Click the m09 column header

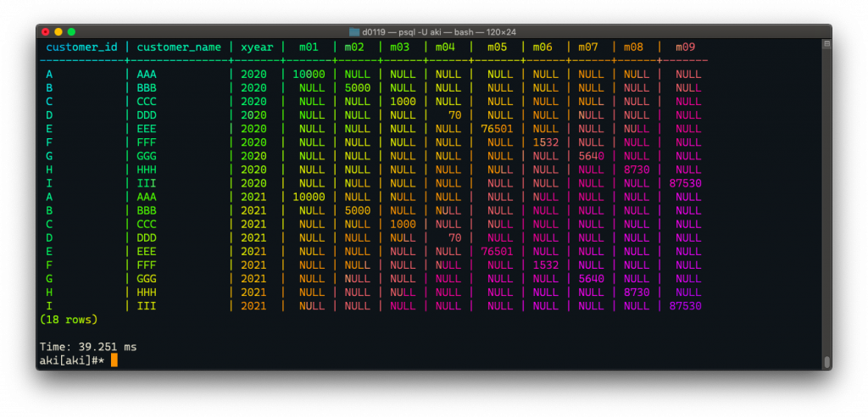(x=685, y=47)
